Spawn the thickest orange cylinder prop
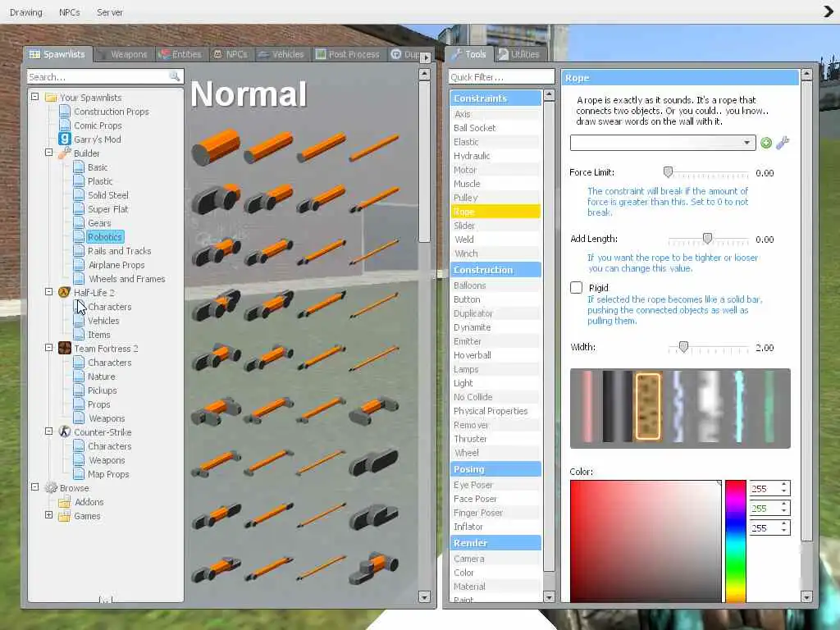The width and height of the screenshot is (840, 630). [216, 146]
